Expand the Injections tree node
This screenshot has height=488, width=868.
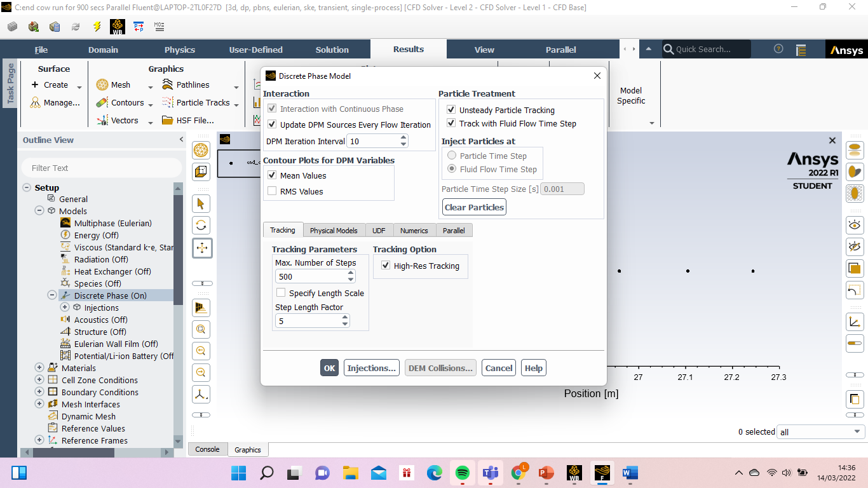(x=65, y=308)
